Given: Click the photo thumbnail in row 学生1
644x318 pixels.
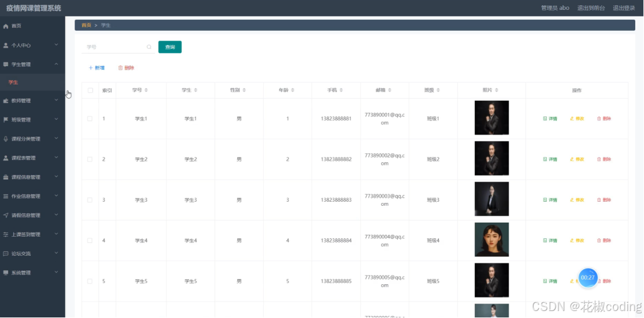Looking at the screenshot, I should click(492, 117).
